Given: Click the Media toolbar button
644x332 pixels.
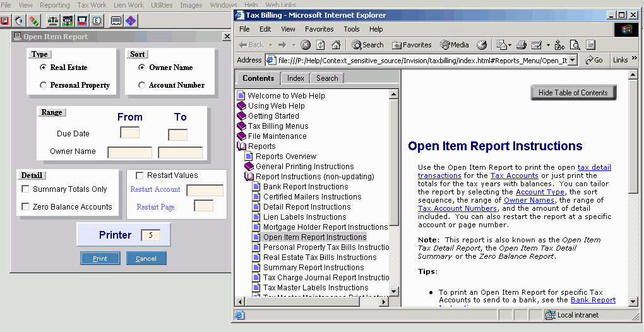Looking at the screenshot, I should click(x=454, y=45).
